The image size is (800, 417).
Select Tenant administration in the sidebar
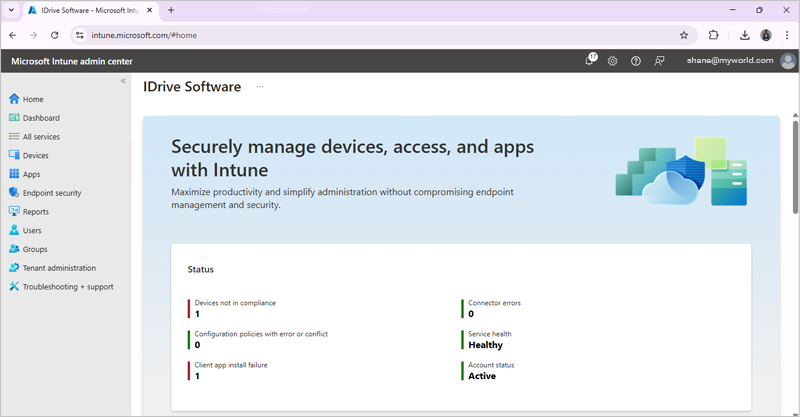pyautogui.click(x=59, y=268)
